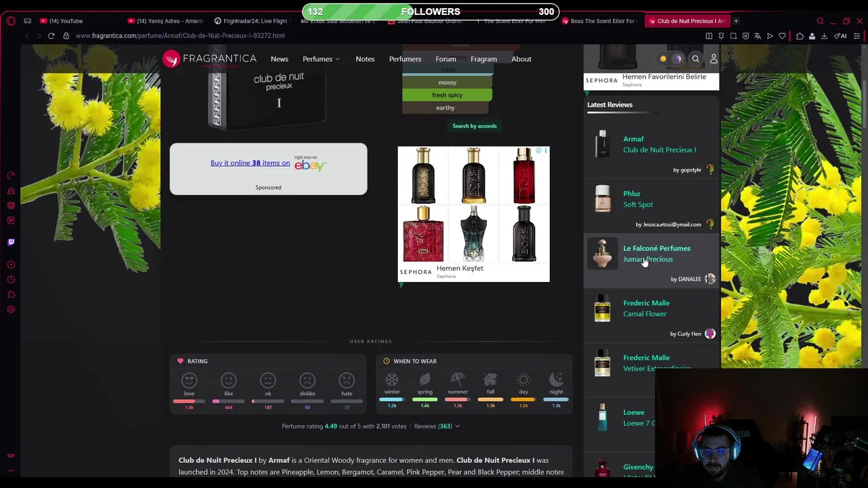
Task: Open the sidebar history clock icon
Action: [x=11, y=279]
